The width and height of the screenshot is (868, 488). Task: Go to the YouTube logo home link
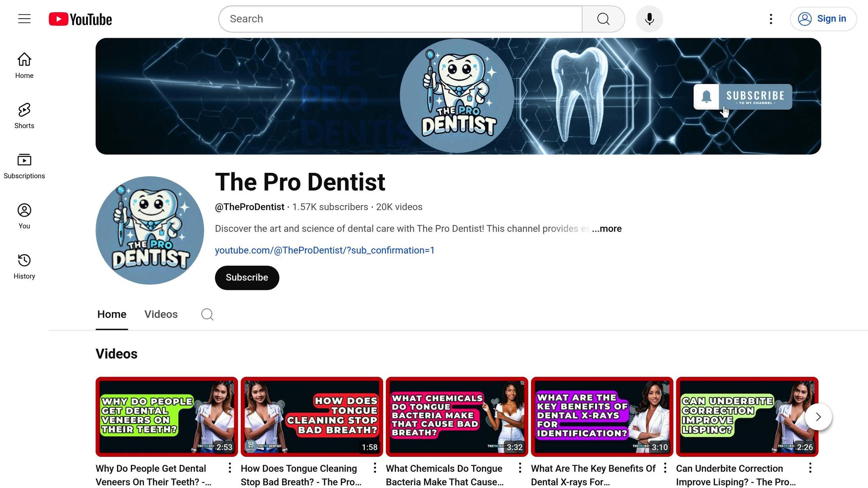80,19
